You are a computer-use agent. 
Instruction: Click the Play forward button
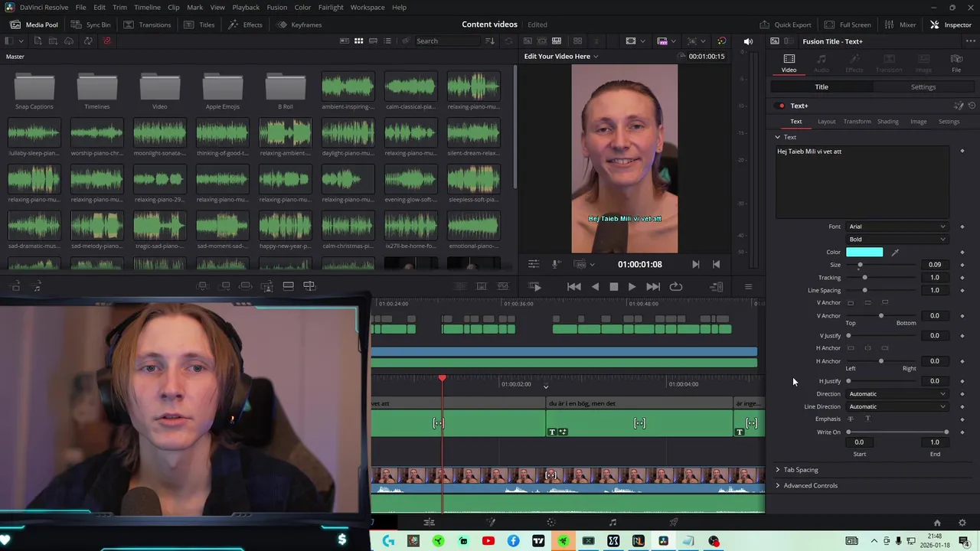point(632,286)
